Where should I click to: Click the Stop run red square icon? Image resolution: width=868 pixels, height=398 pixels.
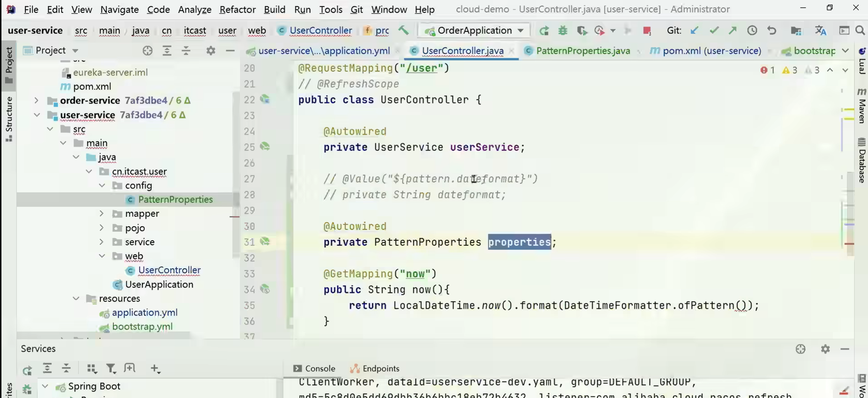(646, 31)
